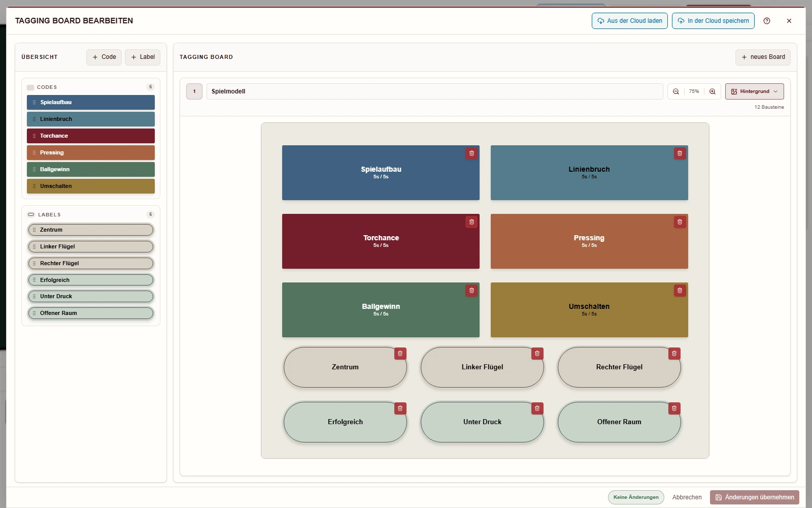The width and height of the screenshot is (812, 508).
Task: Choose the Umschalten code in overview list
Action: pyautogui.click(x=91, y=186)
